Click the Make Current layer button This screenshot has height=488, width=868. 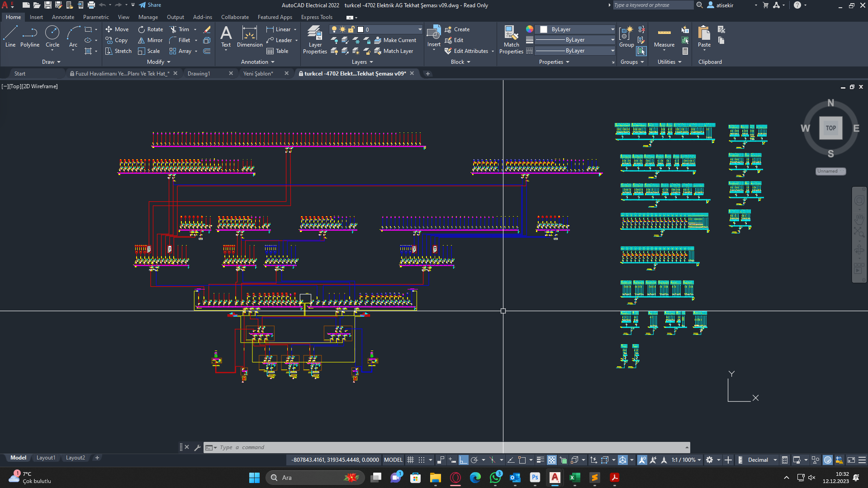pos(395,40)
